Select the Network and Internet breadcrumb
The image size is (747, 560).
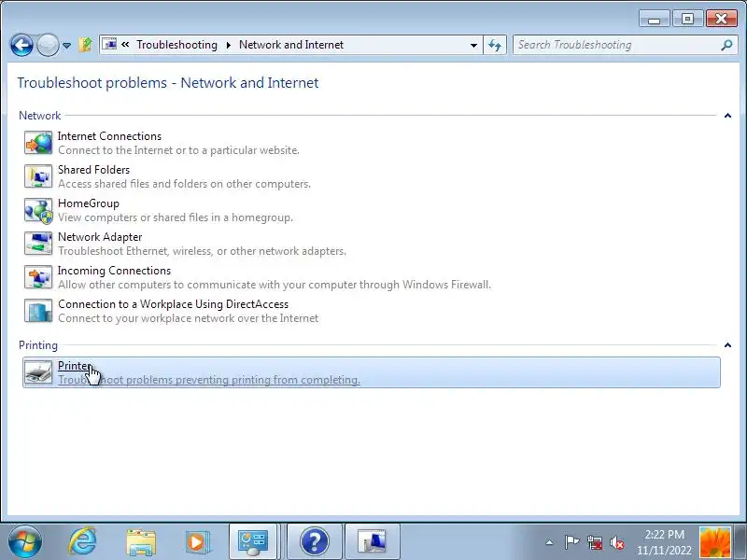pyautogui.click(x=291, y=45)
